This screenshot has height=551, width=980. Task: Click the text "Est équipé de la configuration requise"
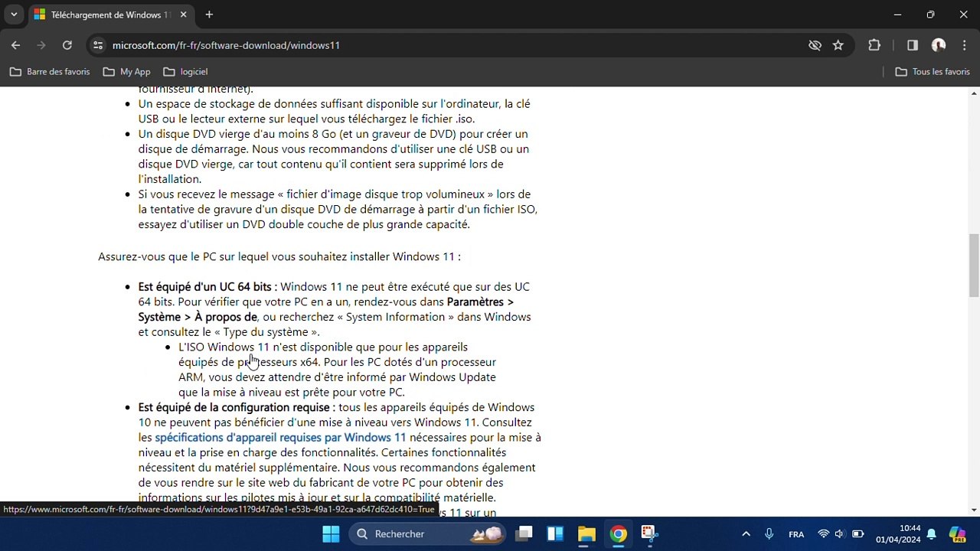(234, 407)
